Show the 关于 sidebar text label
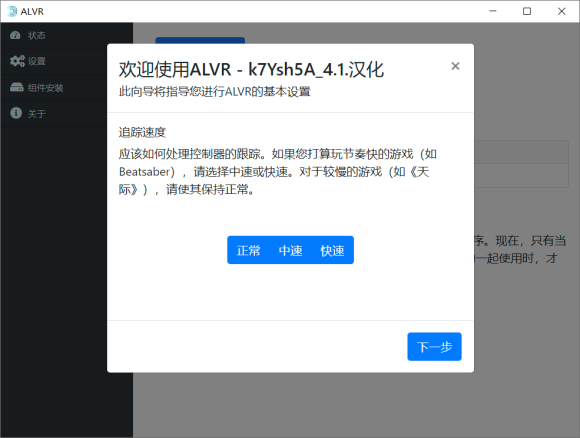580x438 pixels. tap(37, 114)
